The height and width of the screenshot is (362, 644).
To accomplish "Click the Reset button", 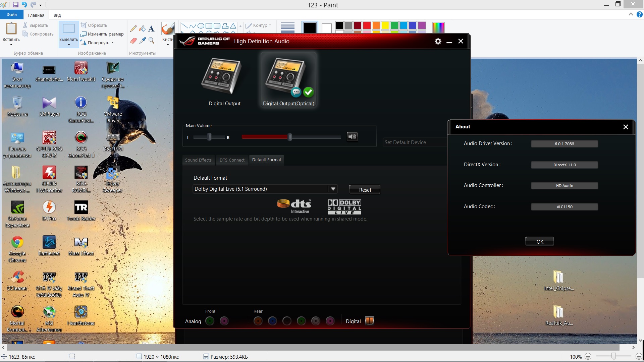I will pyautogui.click(x=365, y=190).
